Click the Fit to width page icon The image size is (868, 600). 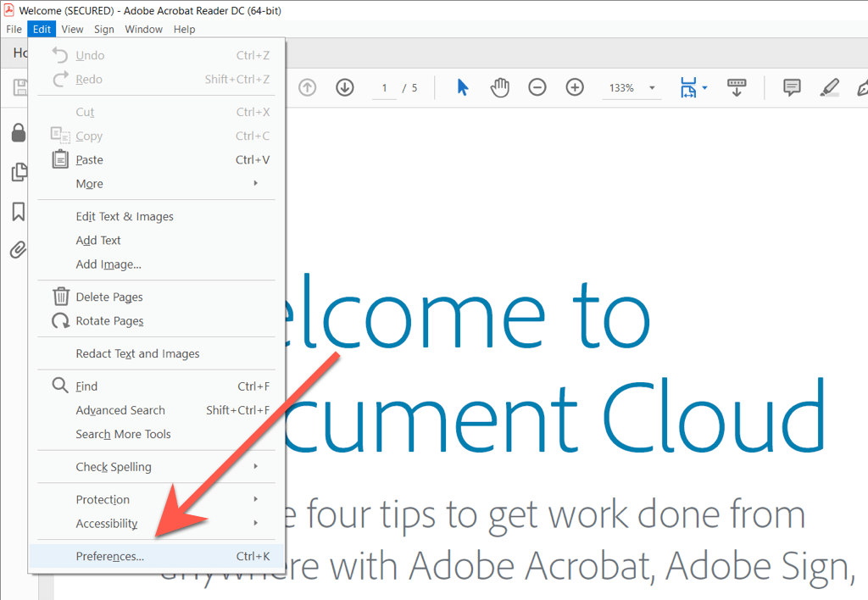click(688, 87)
